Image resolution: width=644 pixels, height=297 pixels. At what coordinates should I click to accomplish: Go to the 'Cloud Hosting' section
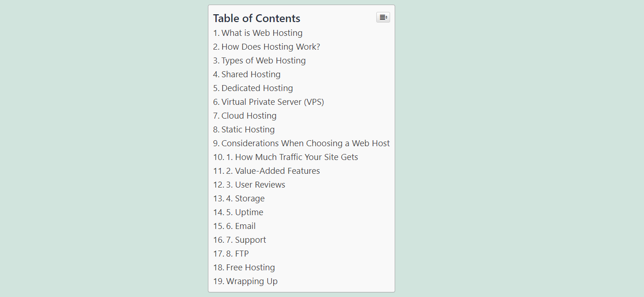click(249, 115)
